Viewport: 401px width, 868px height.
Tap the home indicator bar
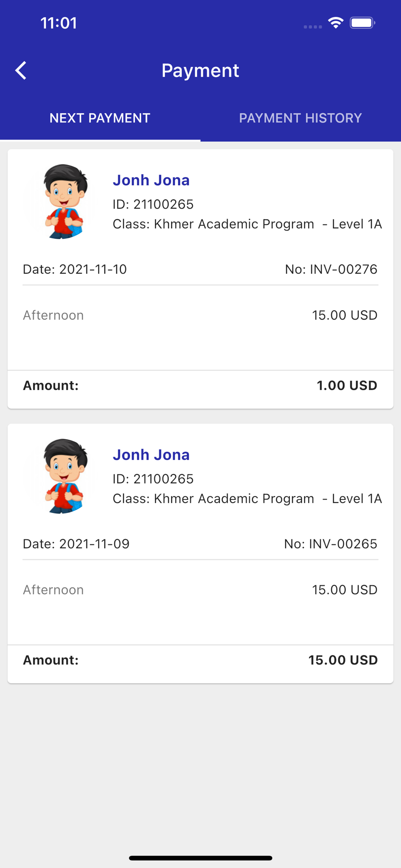(200, 858)
